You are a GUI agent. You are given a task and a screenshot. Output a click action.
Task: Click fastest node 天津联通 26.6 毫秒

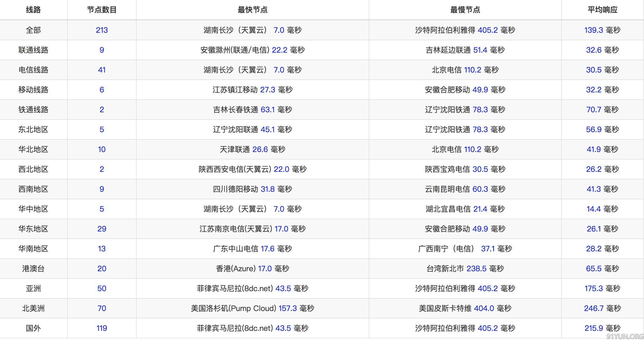(x=252, y=149)
